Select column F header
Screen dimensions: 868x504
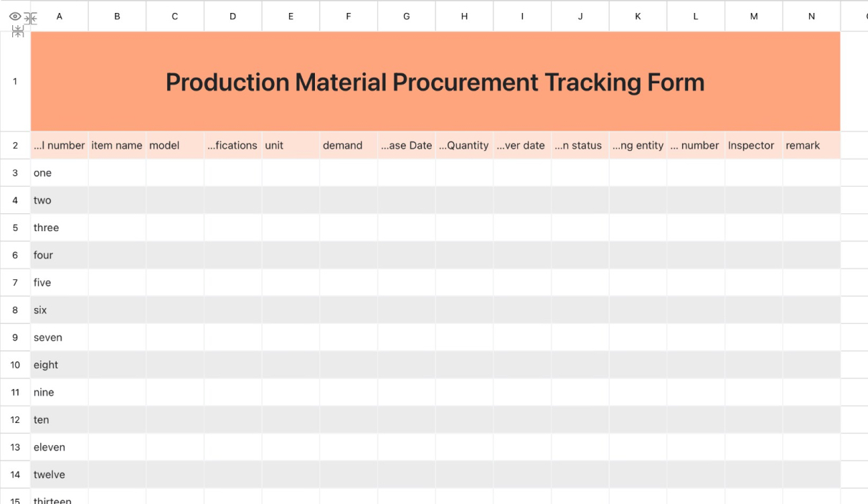[x=349, y=16]
